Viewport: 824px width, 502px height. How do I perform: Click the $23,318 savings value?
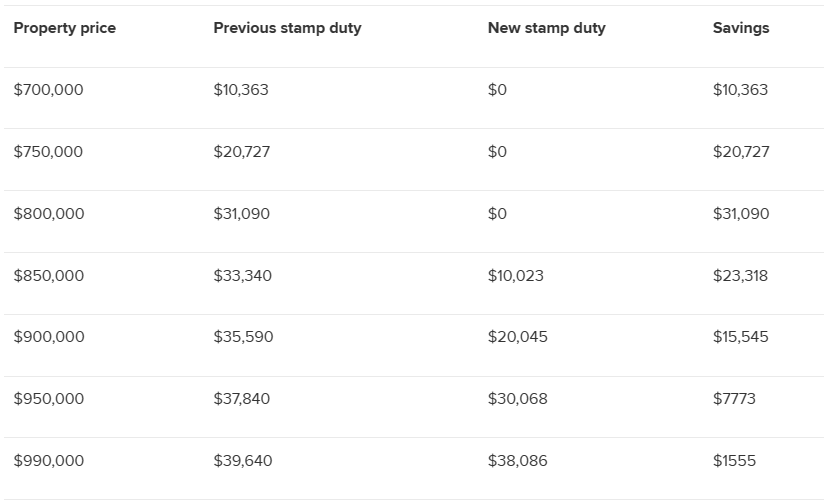740,276
